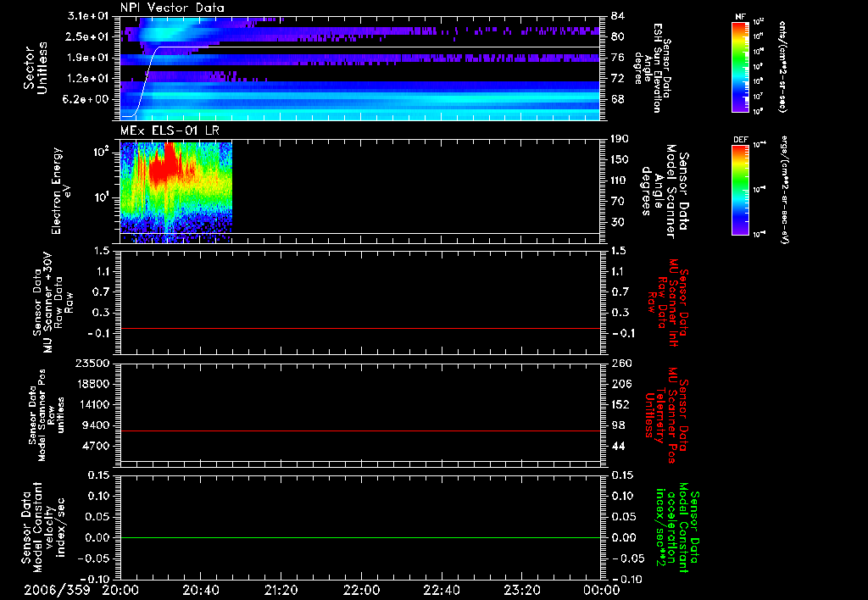The width and height of the screenshot is (868, 600).
Task: Click the green Model Constant acceleration label
Action: click(677, 527)
